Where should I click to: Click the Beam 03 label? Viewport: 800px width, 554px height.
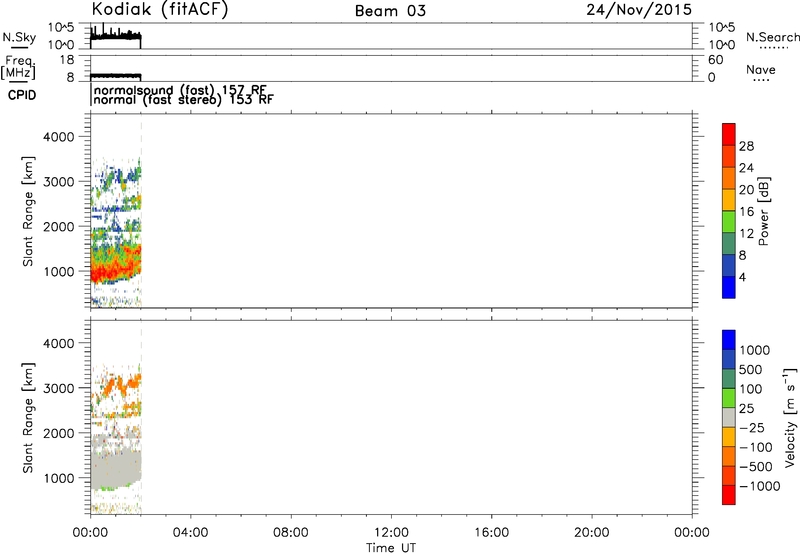(390, 11)
